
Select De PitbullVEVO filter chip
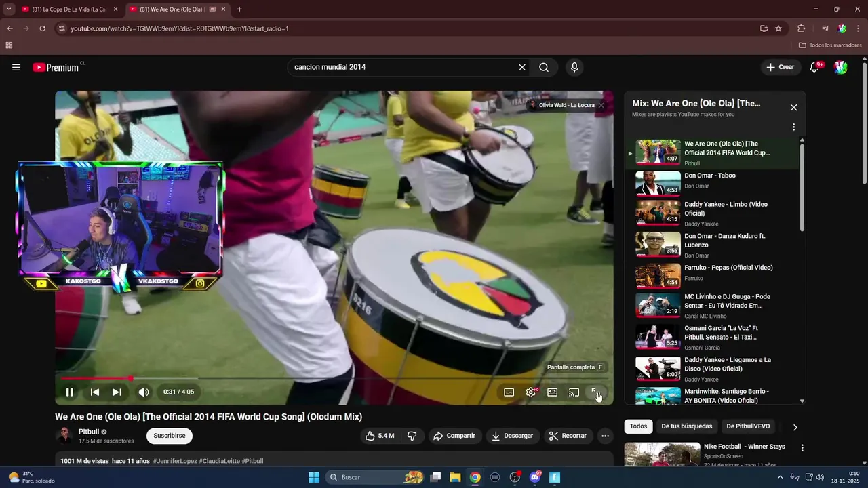point(748,426)
